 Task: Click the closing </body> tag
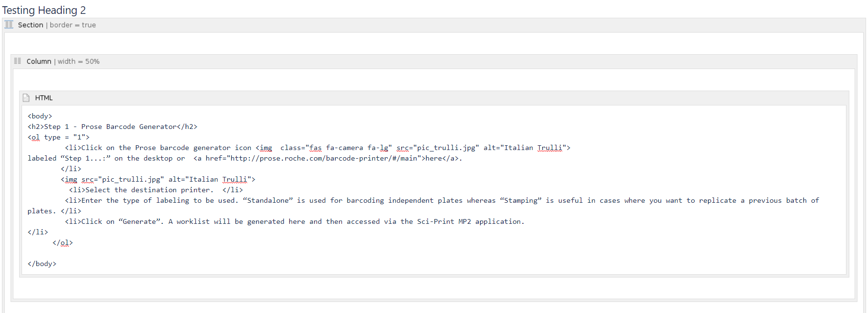pos(42,264)
